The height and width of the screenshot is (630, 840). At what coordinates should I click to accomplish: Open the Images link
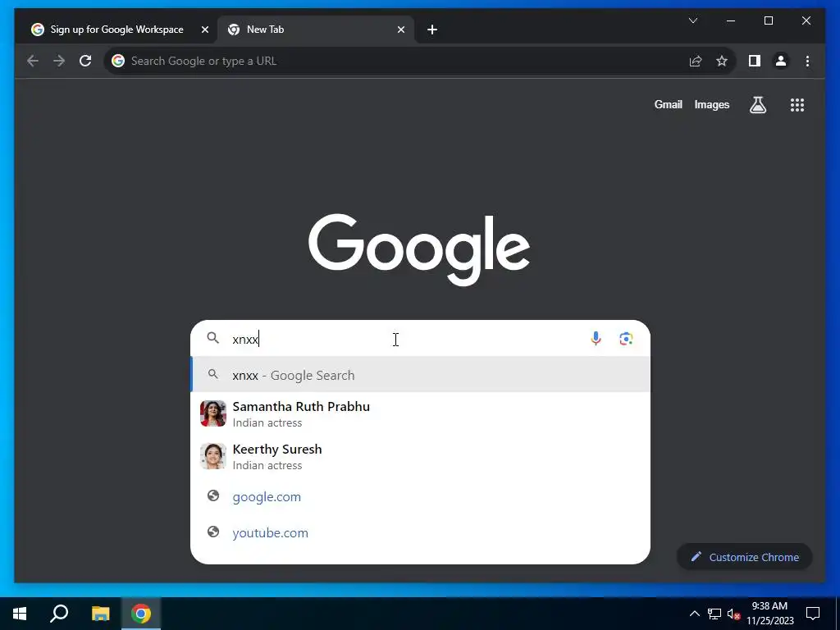coord(711,104)
